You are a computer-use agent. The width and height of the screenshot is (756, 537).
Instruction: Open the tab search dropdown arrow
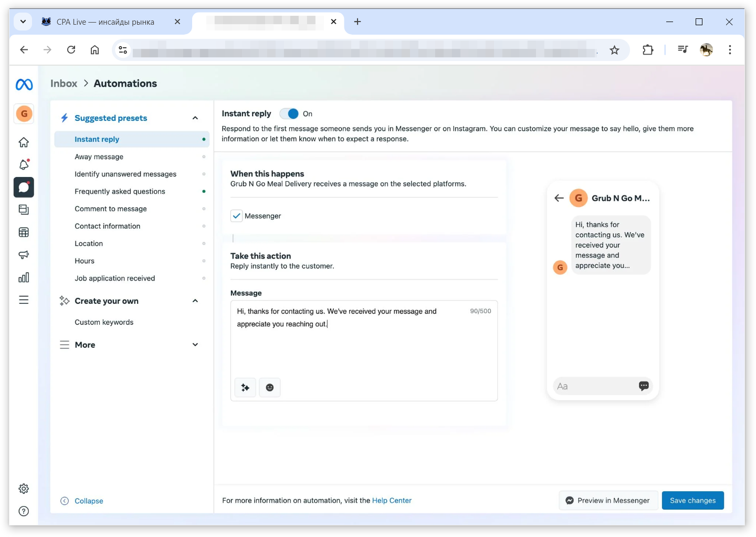point(23,22)
